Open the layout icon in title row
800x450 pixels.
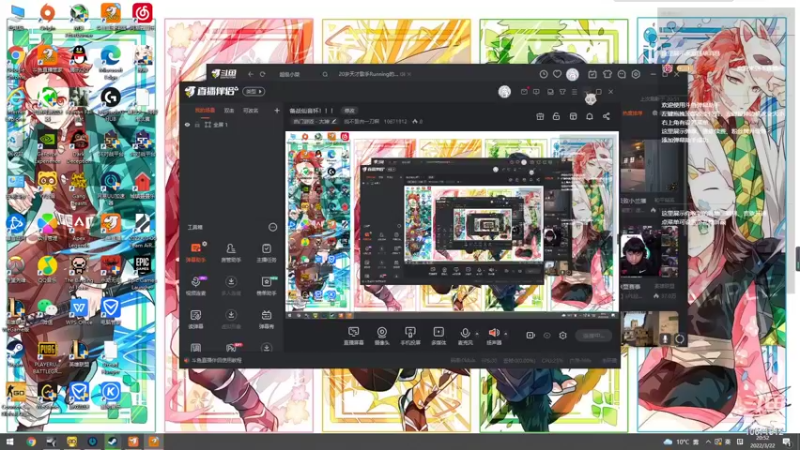pyautogui.click(x=573, y=116)
